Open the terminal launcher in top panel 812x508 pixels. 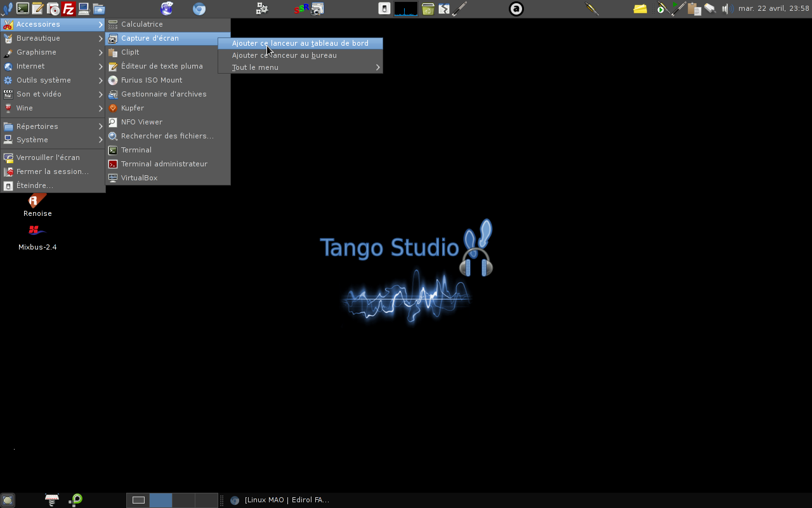click(x=23, y=9)
